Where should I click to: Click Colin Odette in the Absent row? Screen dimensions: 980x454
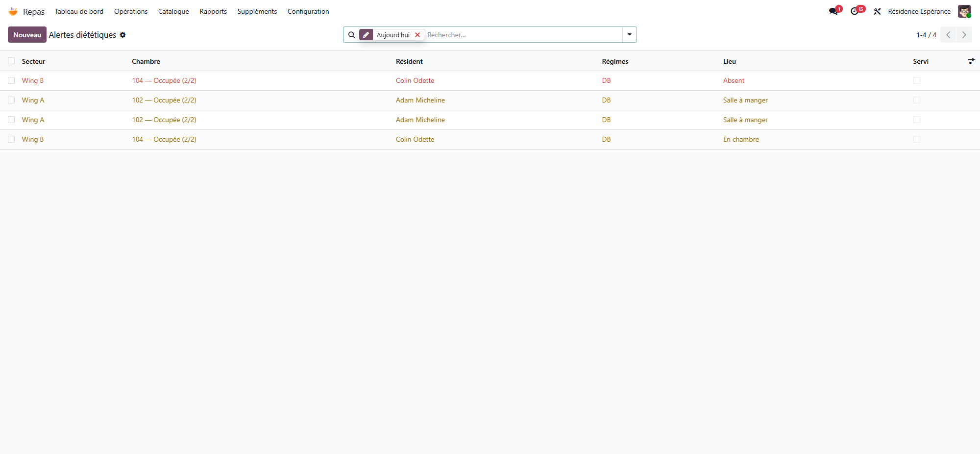(415, 80)
